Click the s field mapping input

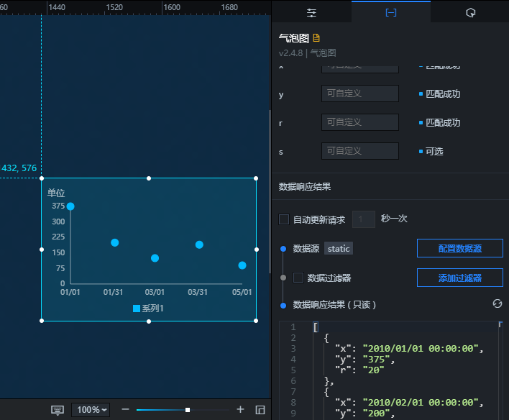coord(360,151)
